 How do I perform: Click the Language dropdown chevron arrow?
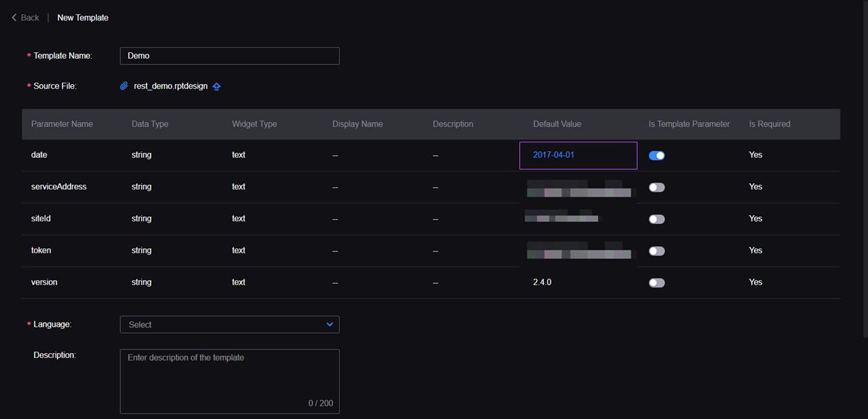pos(330,325)
